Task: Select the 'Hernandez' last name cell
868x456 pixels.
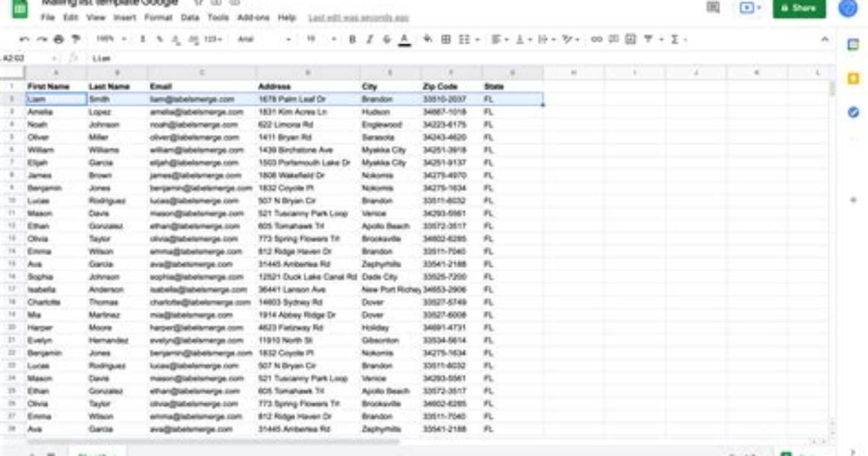Action: click(x=117, y=341)
